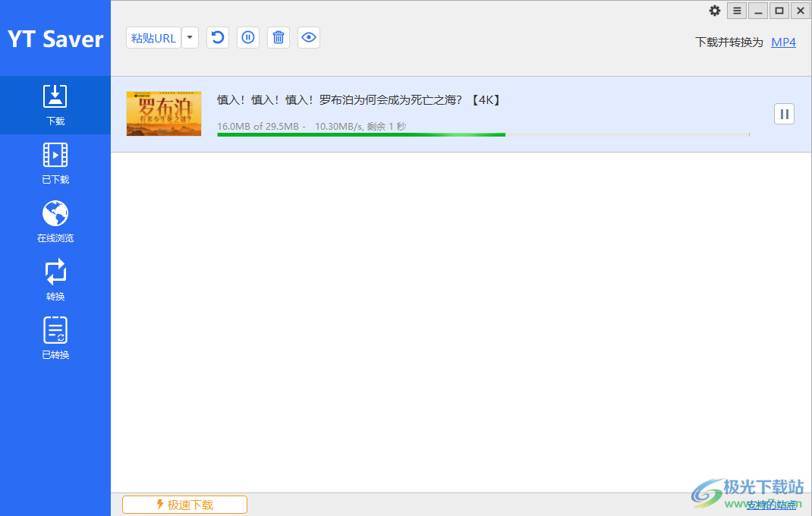This screenshot has height=516, width=812.
Task: Click the 下载并转换为 label
Action: click(729, 42)
